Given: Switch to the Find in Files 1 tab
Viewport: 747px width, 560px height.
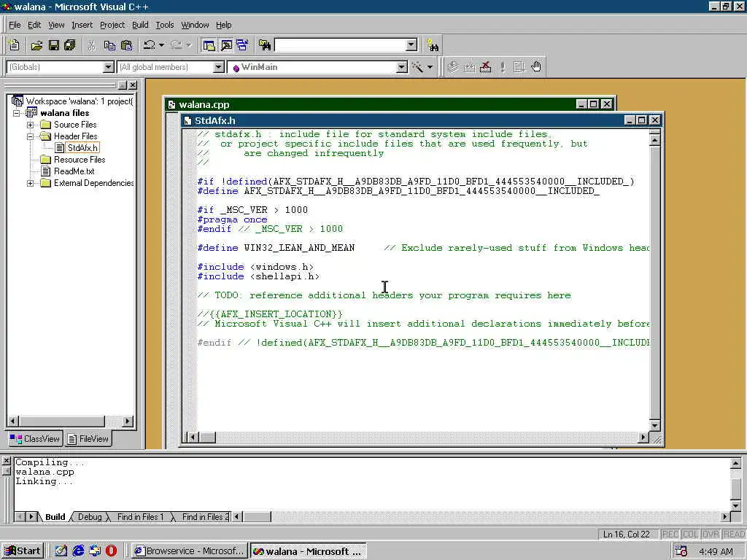Looking at the screenshot, I should click(x=140, y=517).
